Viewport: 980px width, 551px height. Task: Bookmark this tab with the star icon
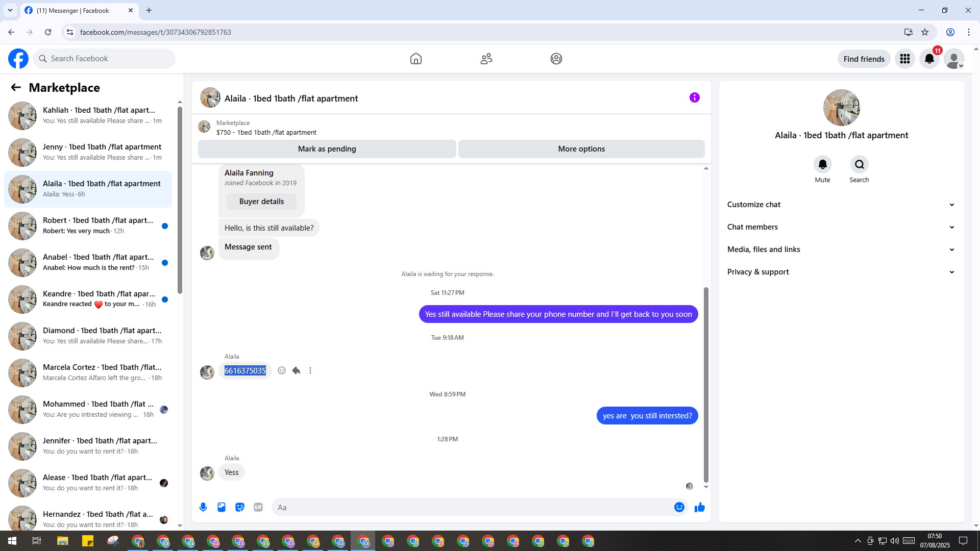point(925,32)
